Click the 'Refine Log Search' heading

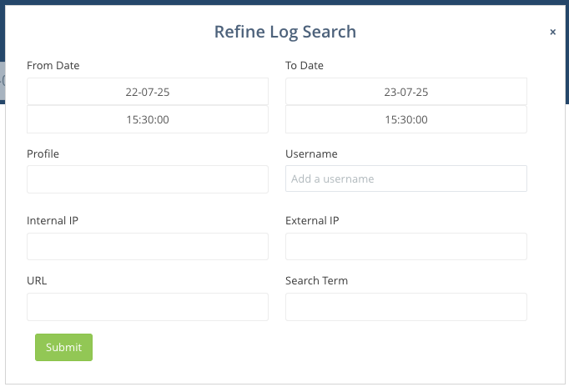[x=285, y=33]
